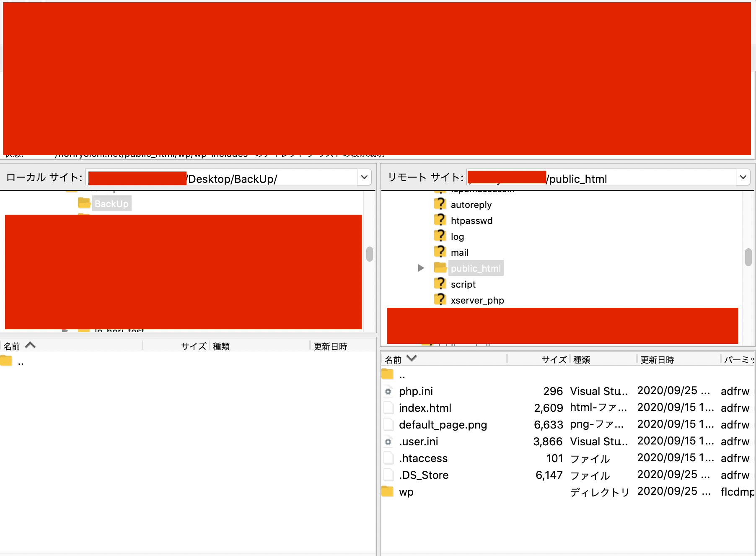
Task: Click local site path input field
Action: [222, 177]
